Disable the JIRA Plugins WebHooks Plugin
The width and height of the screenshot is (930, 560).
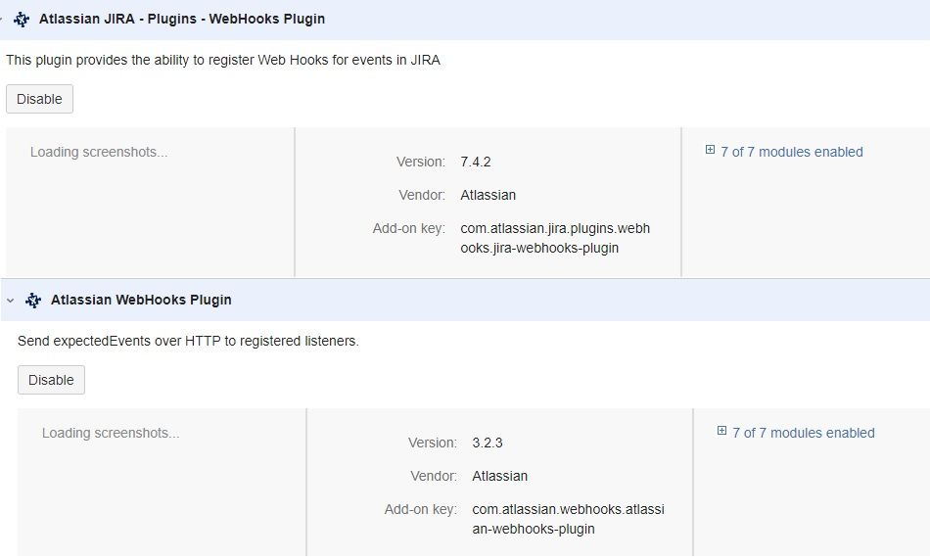pyautogui.click(x=39, y=99)
